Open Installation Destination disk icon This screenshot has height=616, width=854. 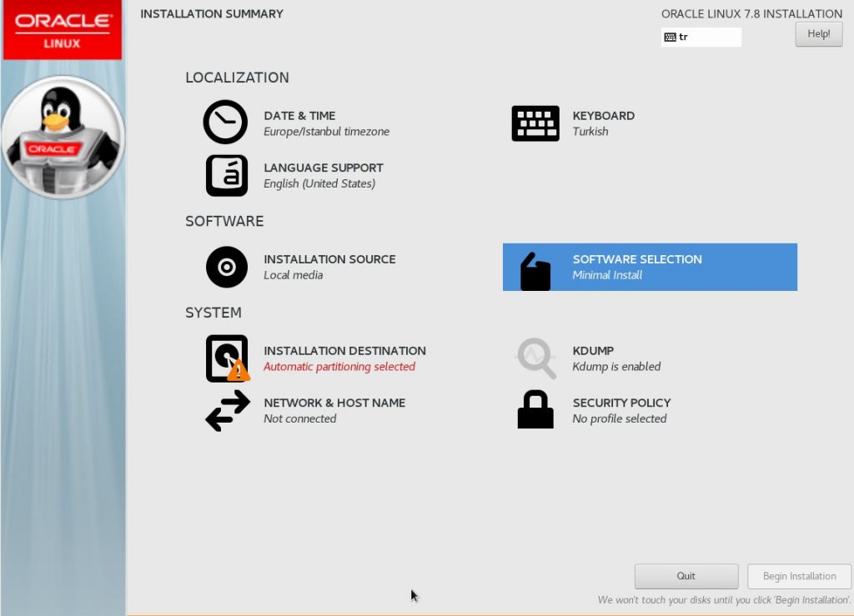click(x=228, y=358)
